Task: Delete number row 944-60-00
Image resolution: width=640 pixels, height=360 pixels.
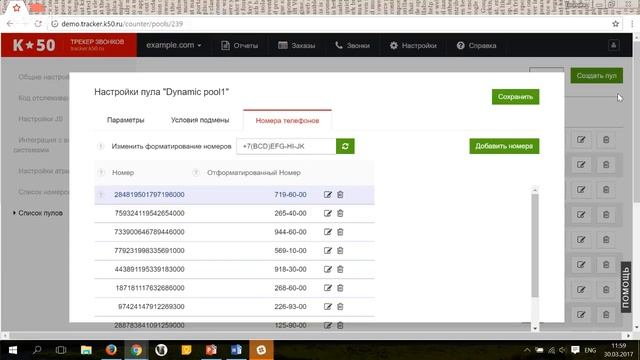Action: point(340,232)
